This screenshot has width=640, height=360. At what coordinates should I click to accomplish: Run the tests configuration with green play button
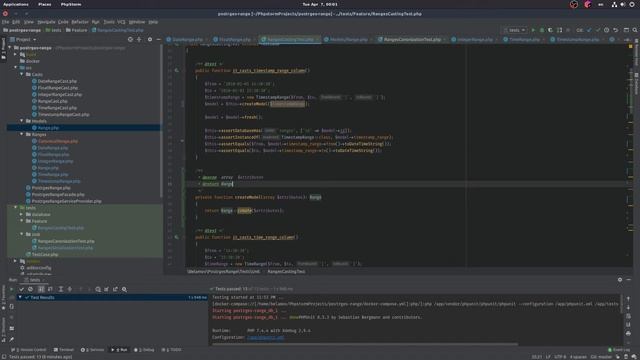(x=533, y=30)
